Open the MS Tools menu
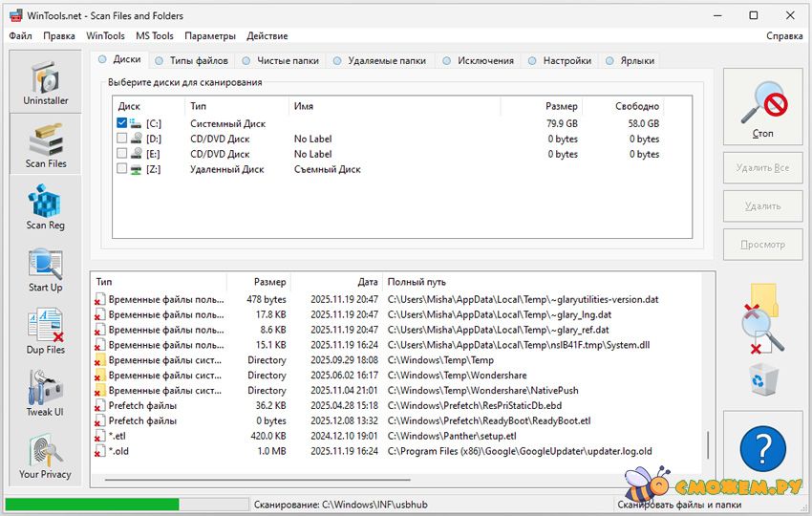Screen dimensions: 812x516 point(155,35)
